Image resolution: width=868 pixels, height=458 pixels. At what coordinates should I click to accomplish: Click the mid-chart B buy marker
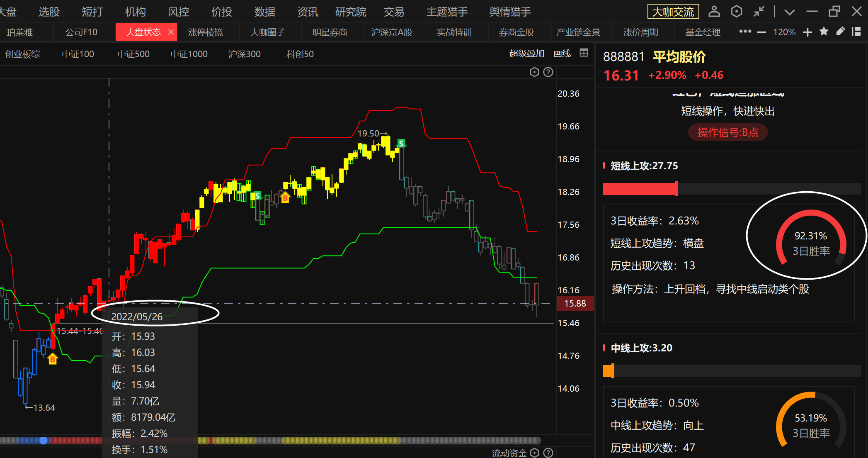pos(285,198)
